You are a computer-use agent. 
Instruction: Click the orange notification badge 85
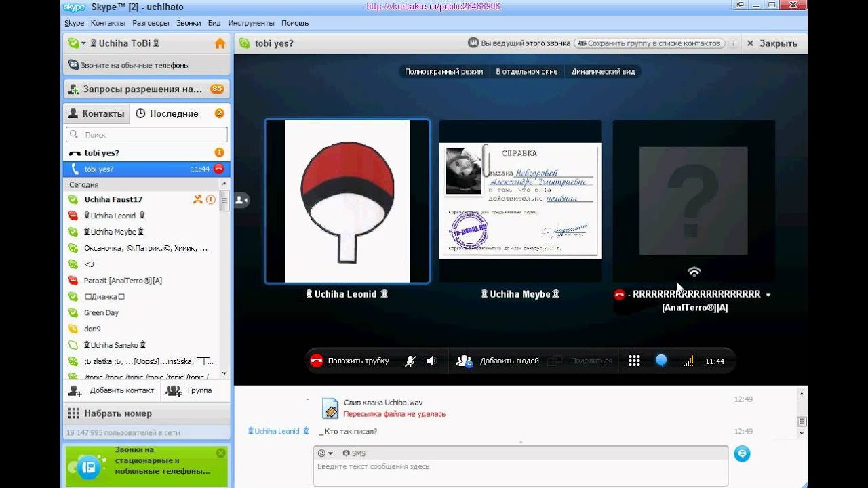[217, 89]
